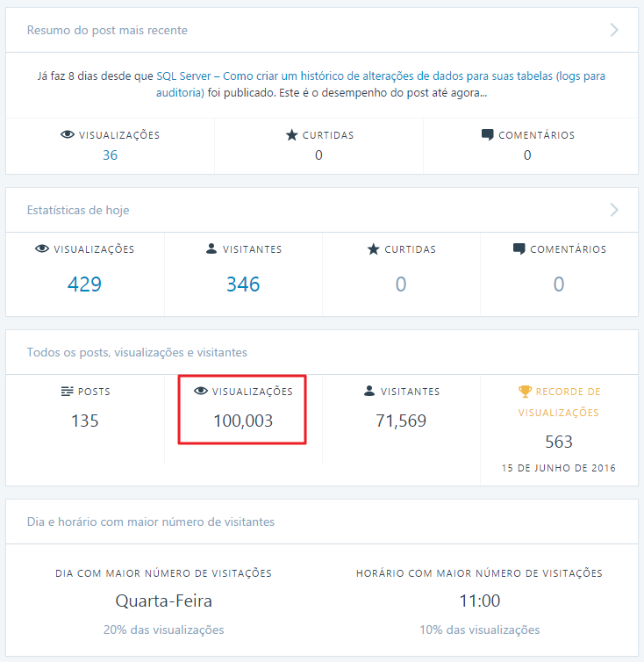
Task: Click the eye icon in all-time Visualizações box
Action: coord(201,391)
